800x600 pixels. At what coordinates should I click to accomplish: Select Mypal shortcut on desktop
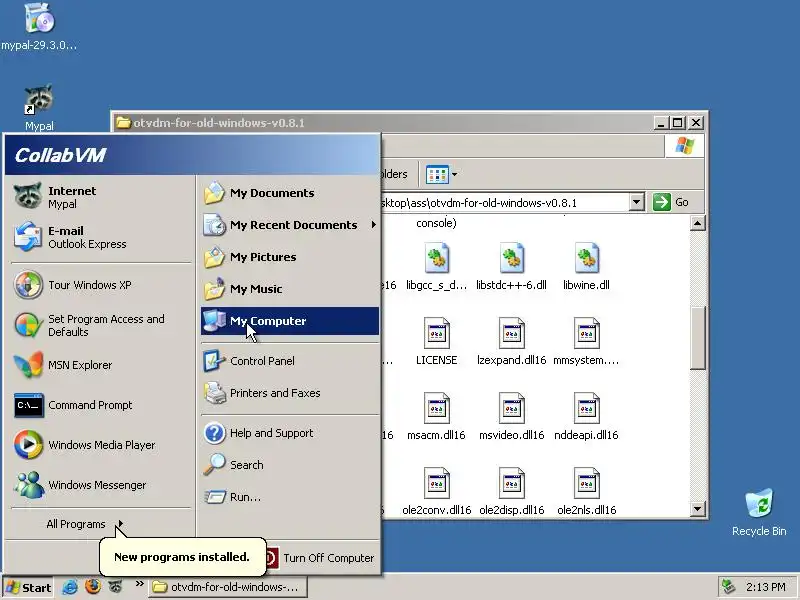[39, 108]
